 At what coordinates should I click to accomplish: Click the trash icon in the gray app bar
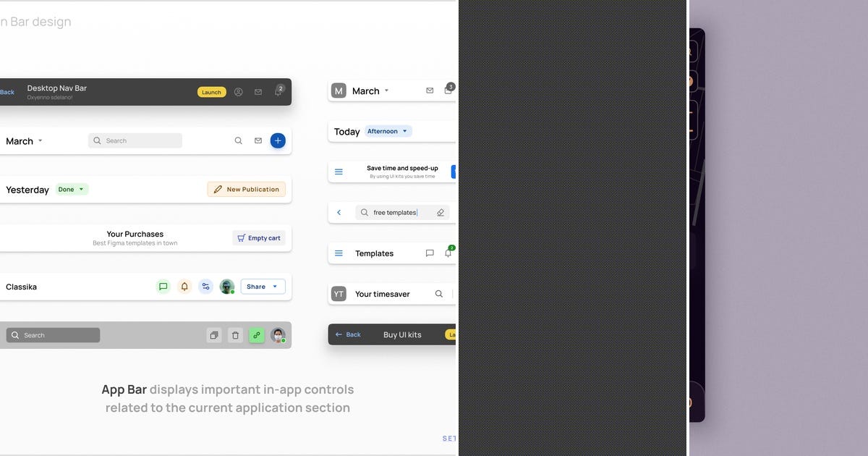click(235, 335)
